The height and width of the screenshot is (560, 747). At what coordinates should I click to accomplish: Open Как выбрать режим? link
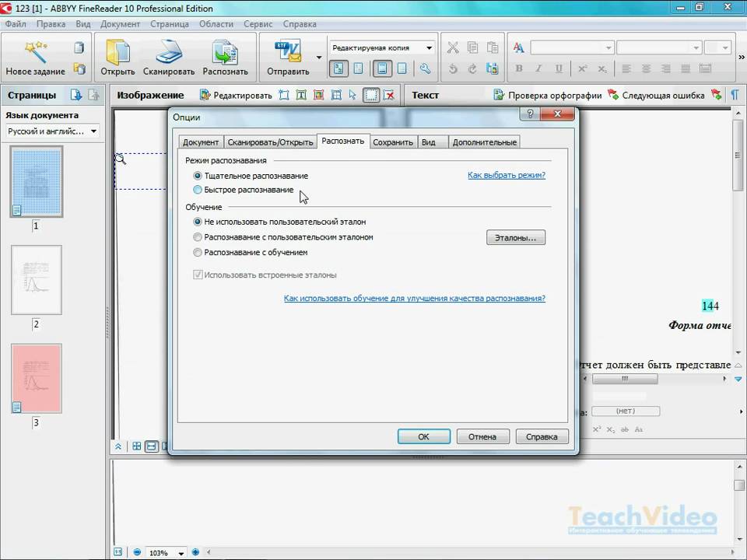[507, 175]
